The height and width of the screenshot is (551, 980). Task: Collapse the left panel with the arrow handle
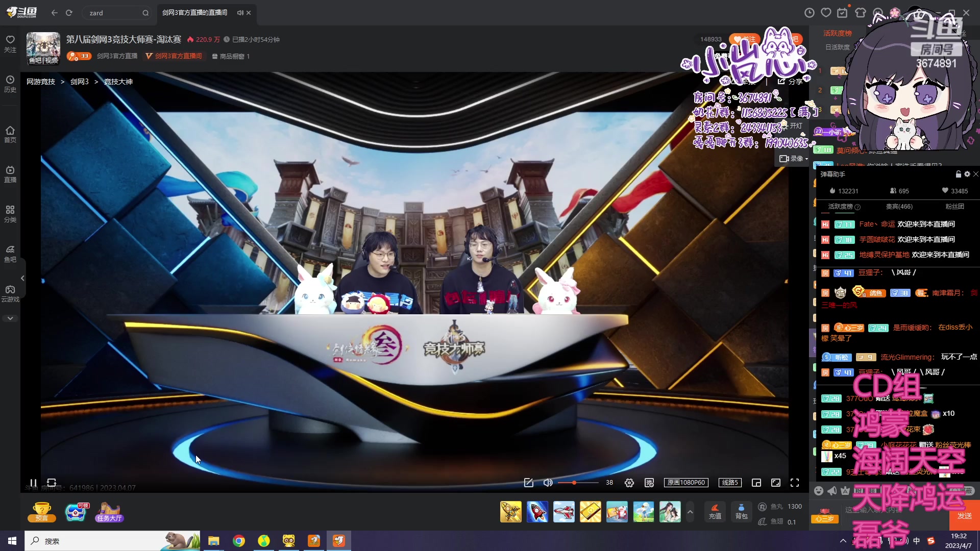(22, 278)
